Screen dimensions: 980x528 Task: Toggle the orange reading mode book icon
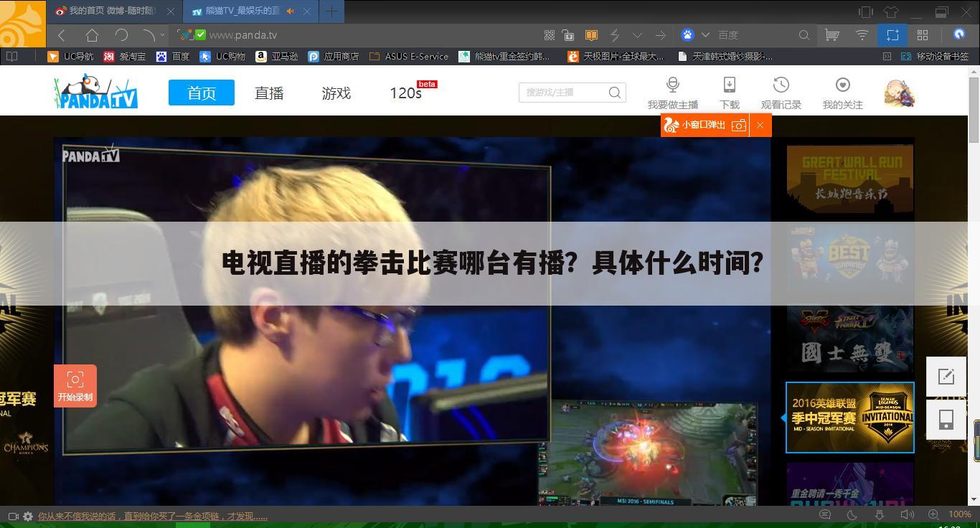coord(591,34)
